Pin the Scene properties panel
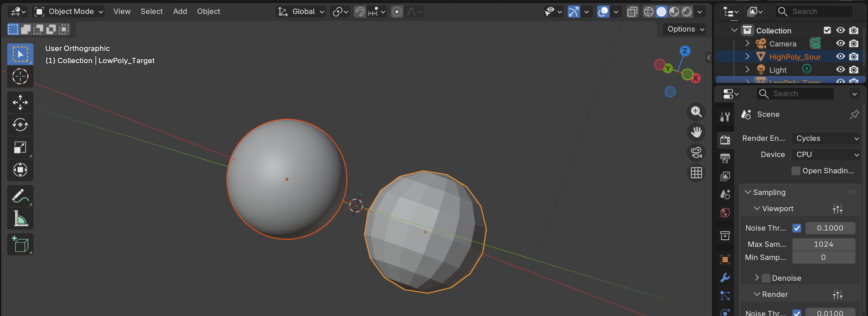868x316 pixels. tap(854, 115)
